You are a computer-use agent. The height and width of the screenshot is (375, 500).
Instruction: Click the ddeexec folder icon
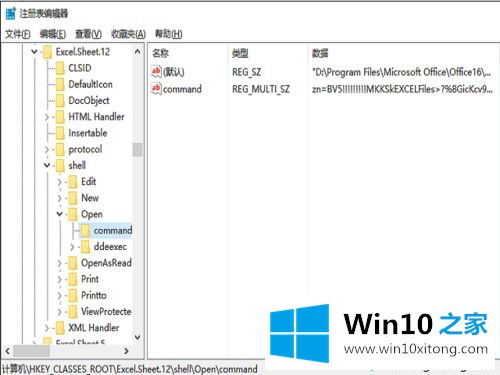[x=86, y=247]
